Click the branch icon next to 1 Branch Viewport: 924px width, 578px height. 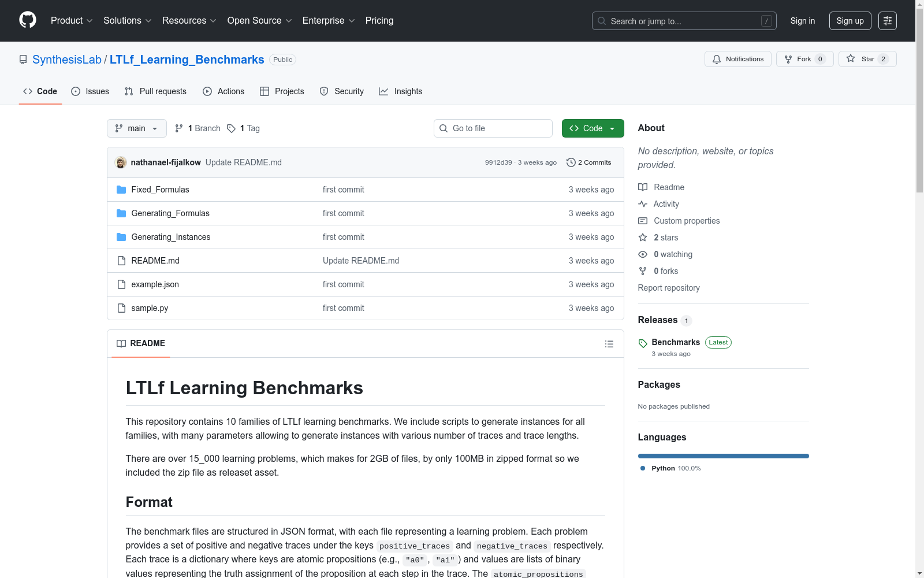pyautogui.click(x=179, y=128)
